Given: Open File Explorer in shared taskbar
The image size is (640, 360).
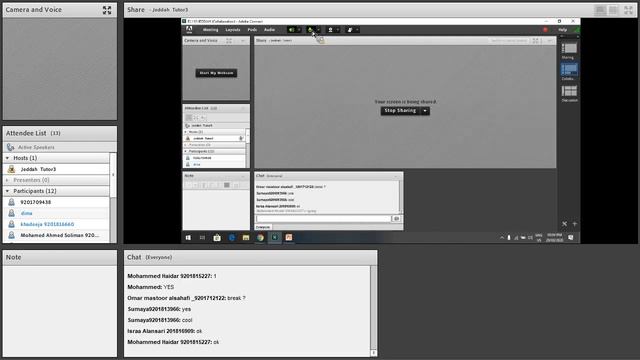Looking at the screenshot, I should [246, 238].
